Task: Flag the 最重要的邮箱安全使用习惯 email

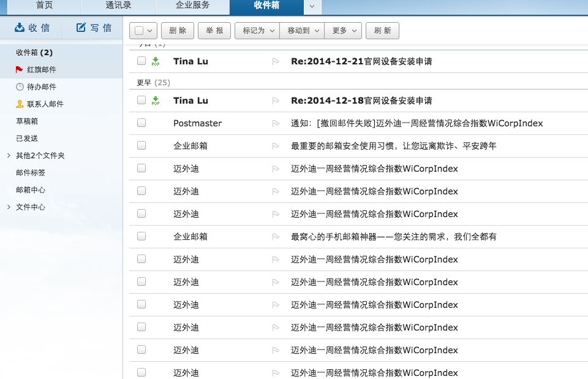Action: [276, 146]
